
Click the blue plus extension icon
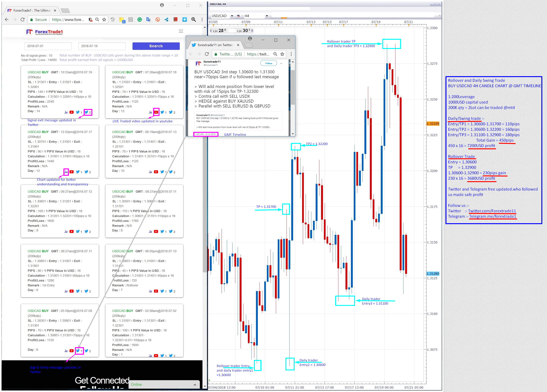point(184,20)
